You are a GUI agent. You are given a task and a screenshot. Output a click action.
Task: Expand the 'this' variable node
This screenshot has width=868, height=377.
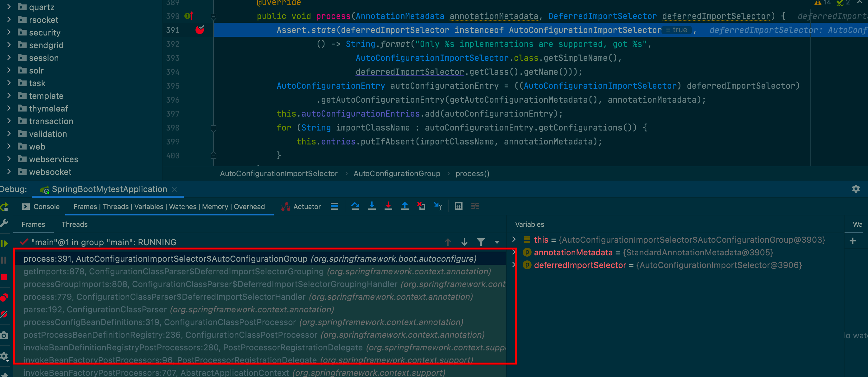click(514, 240)
